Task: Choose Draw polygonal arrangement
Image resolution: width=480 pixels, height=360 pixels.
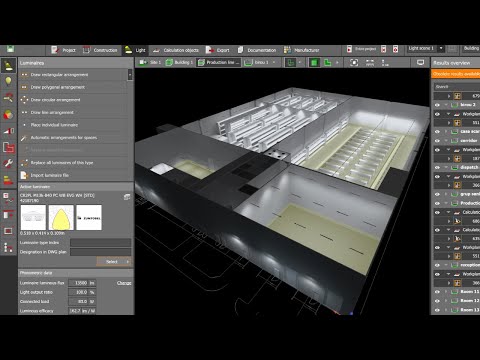Action: point(73,87)
